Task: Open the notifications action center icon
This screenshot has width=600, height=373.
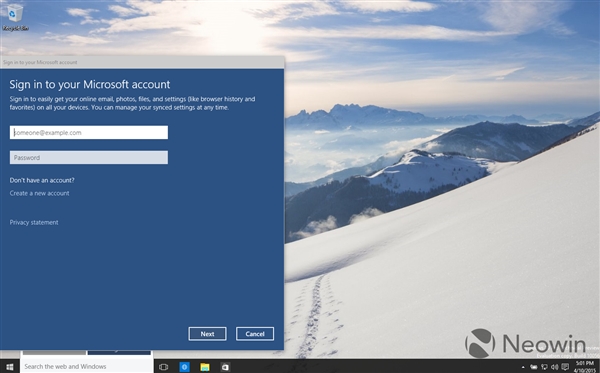Action: point(565,367)
